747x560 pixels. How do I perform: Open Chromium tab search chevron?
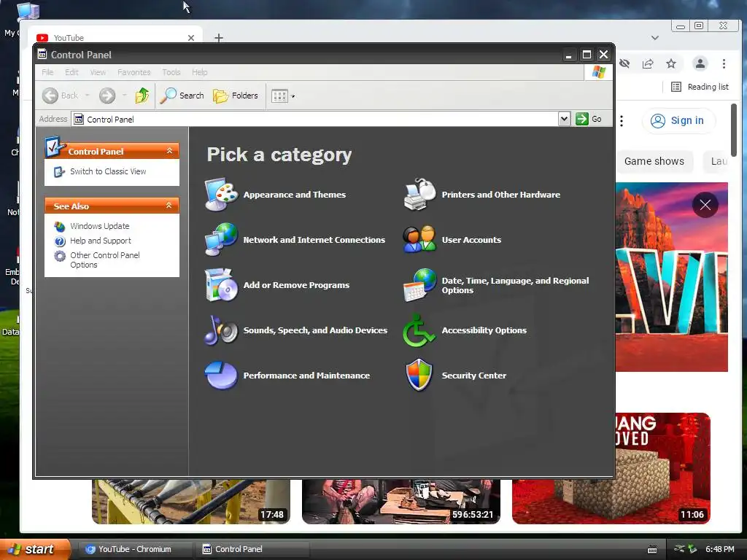(x=655, y=38)
